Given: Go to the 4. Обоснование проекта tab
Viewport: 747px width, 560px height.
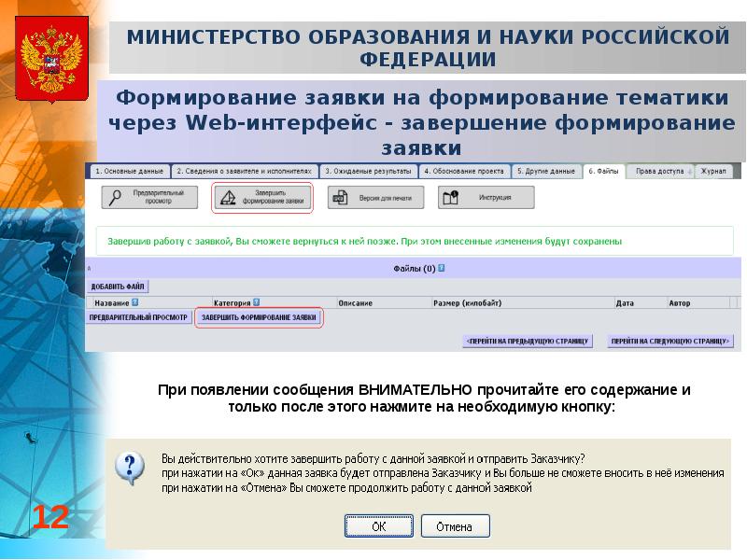Looking at the screenshot, I should tap(463, 172).
